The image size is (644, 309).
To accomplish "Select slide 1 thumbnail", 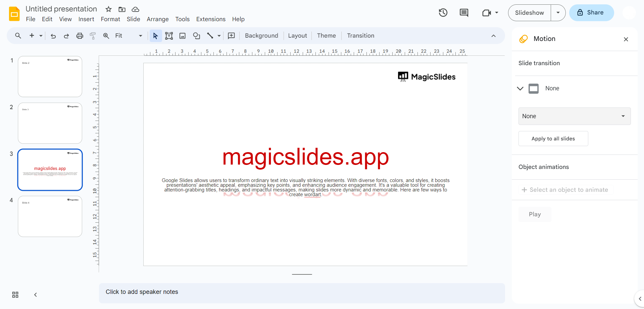I will coord(50,77).
